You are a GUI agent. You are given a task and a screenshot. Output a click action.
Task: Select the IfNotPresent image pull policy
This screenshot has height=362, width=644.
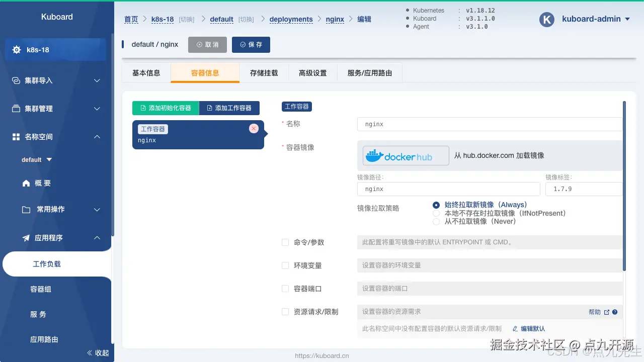point(436,213)
